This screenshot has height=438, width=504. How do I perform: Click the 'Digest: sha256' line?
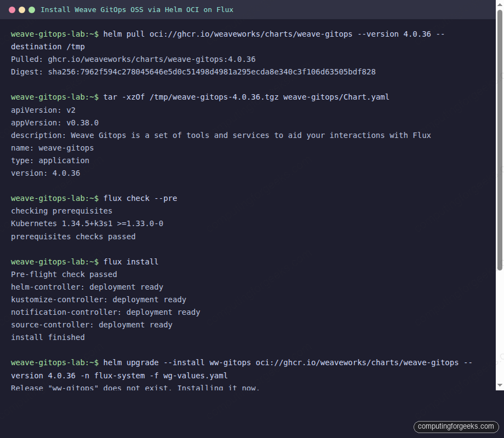point(193,72)
